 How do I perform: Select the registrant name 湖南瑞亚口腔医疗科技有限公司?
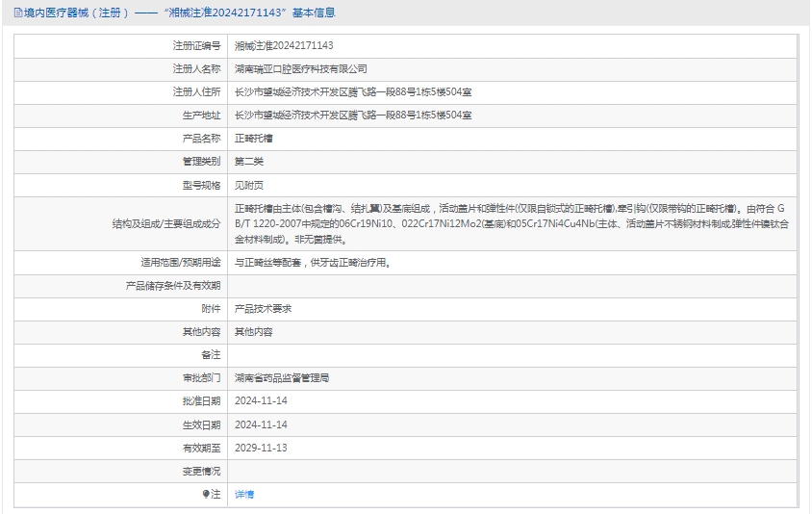point(301,69)
